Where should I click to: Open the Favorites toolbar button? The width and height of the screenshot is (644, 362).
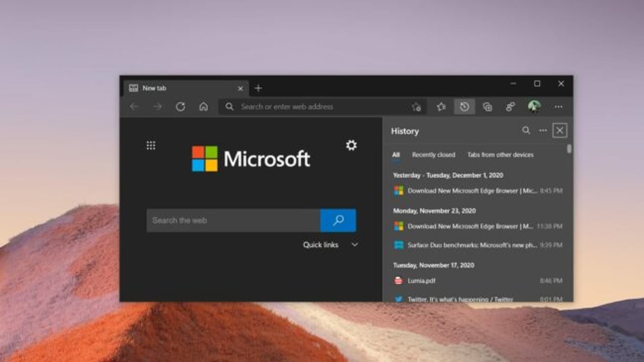(x=441, y=107)
